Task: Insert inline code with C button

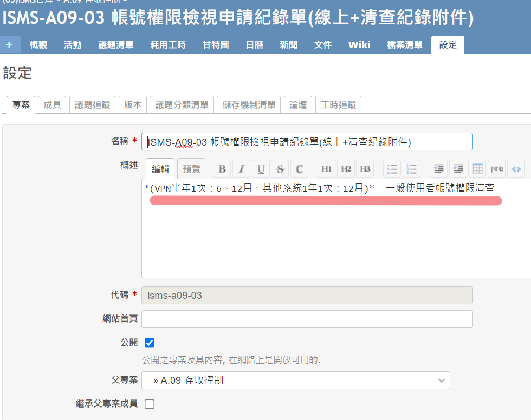Action: [x=299, y=169]
